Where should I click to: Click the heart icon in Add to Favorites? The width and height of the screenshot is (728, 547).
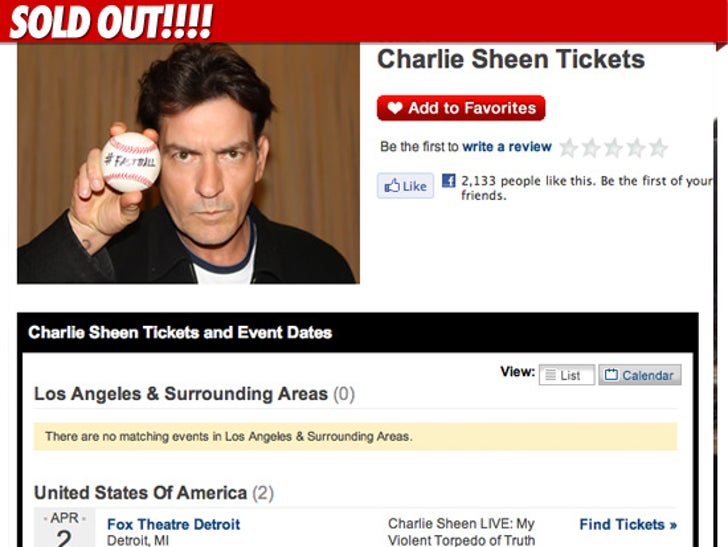coord(395,108)
